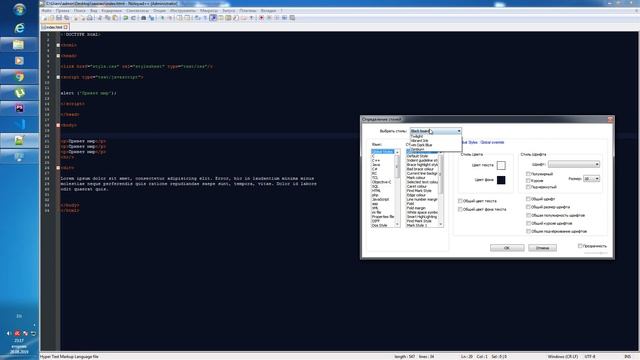Select Caret colour in the style list
This screenshot has width=640, height=360.
point(417,186)
